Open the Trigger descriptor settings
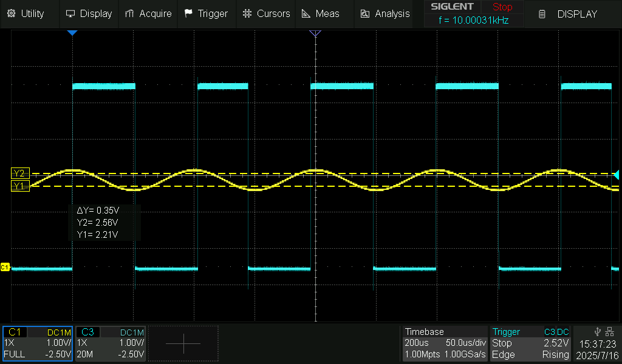This screenshot has height=364, width=622. [x=530, y=343]
